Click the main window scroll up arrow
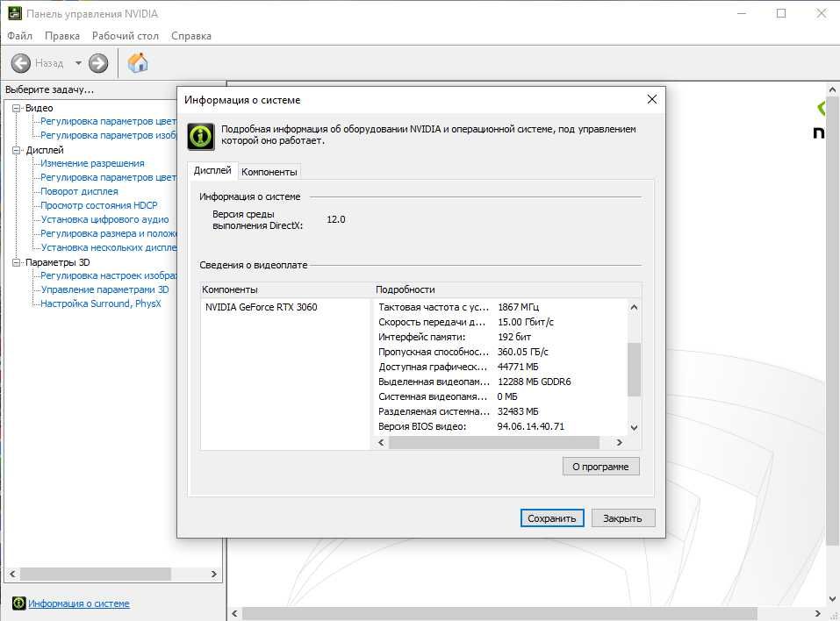Image resolution: width=840 pixels, height=621 pixels. coord(832,89)
